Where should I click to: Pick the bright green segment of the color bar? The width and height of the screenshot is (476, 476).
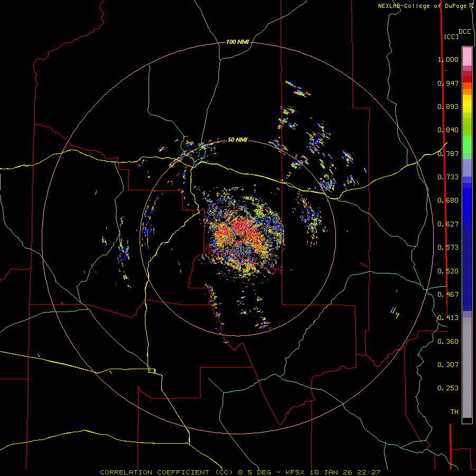pyautogui.click(x=467, y=144)
